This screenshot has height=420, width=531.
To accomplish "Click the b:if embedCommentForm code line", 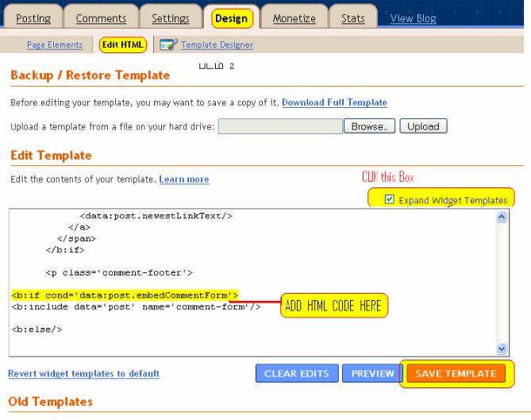I will point(125,295).
